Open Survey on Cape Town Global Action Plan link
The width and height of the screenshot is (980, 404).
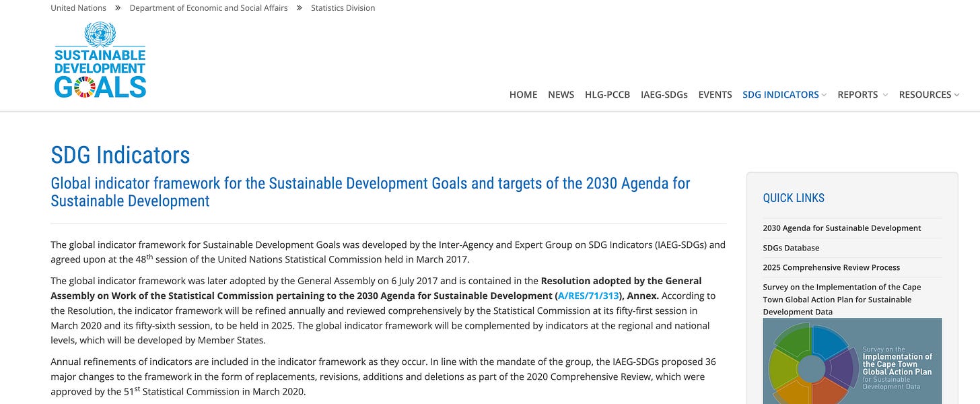841,300
